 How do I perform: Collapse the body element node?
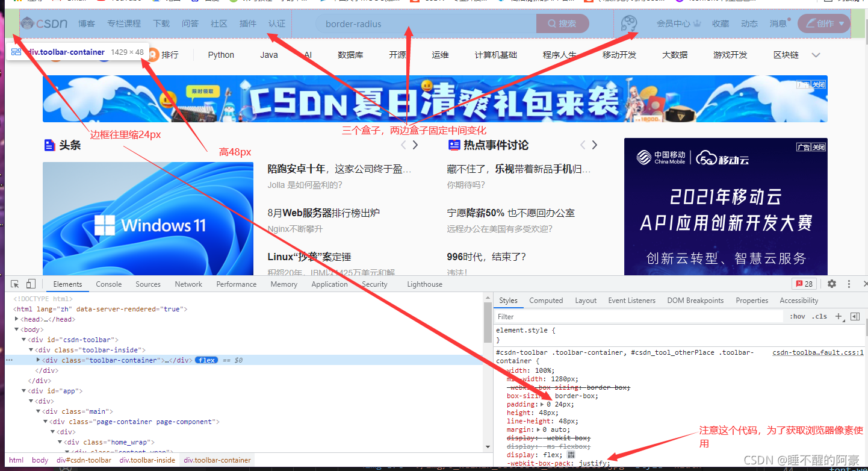click(17, 329)
